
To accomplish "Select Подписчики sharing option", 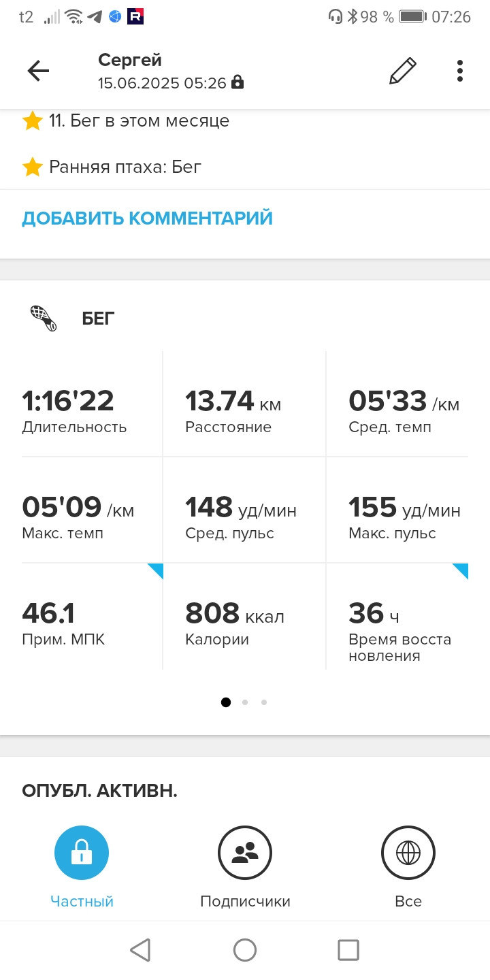I will [245, 867].
